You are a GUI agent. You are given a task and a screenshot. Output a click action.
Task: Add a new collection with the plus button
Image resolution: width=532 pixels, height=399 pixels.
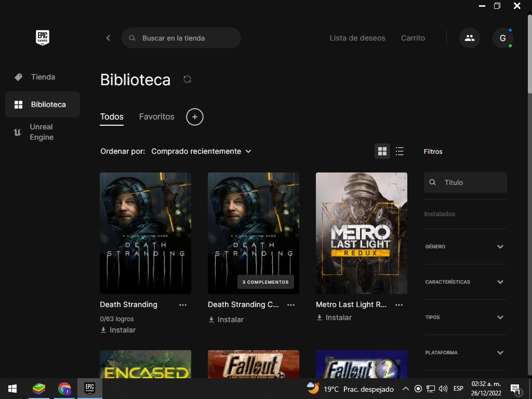[195, 117]
